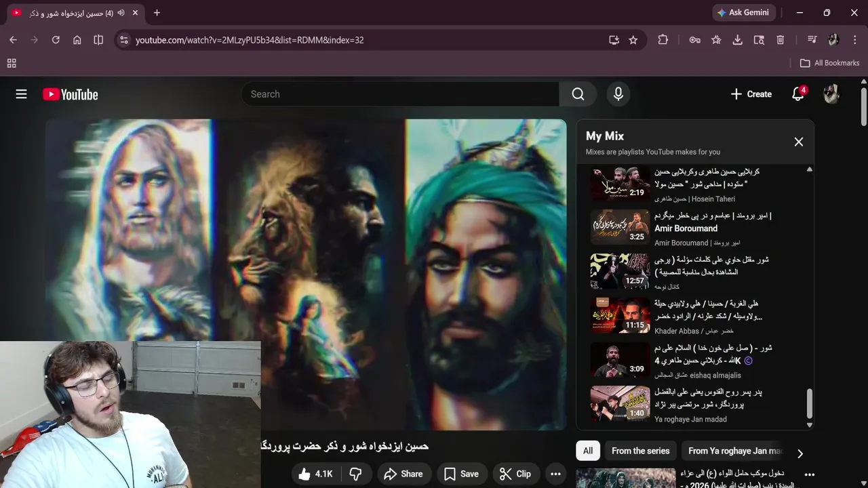This screenshot has width=868, height=488.
Task: Play the Ya roghaye Jan madad 1:40 video
Action: 620,404
